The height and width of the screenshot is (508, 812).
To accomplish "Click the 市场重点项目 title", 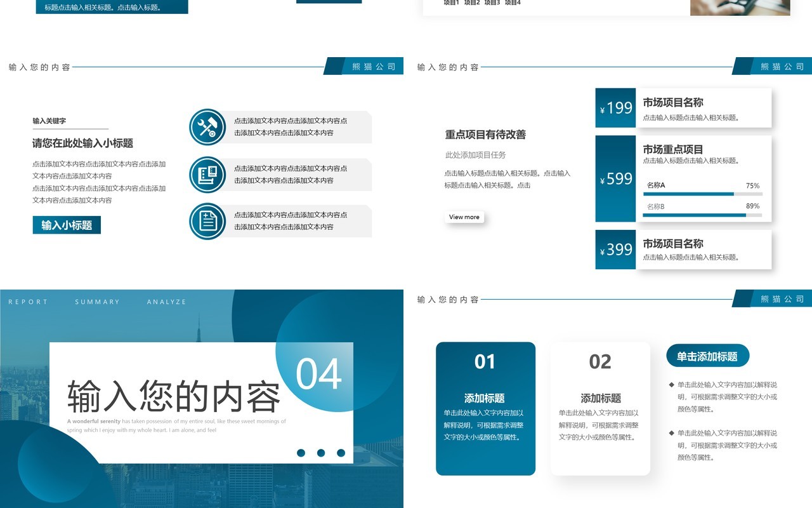I will click(x=673, y=149).
